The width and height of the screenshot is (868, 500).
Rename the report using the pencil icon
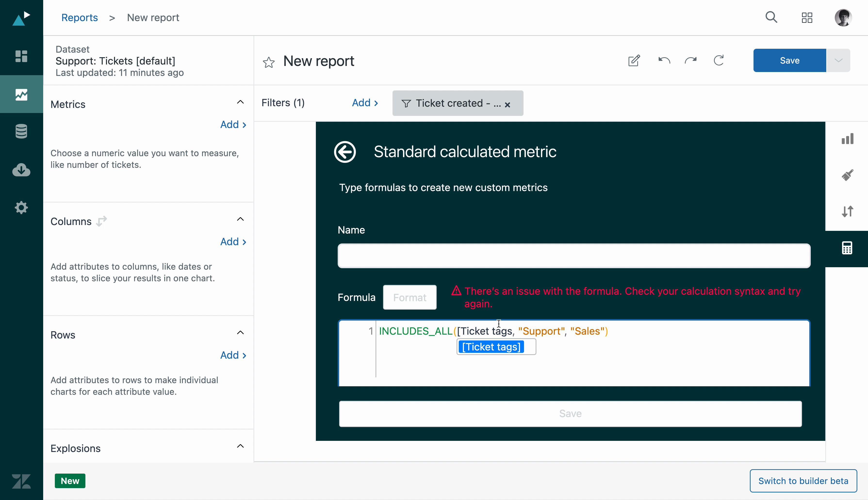pyautogui.click(x=633, y=60)
